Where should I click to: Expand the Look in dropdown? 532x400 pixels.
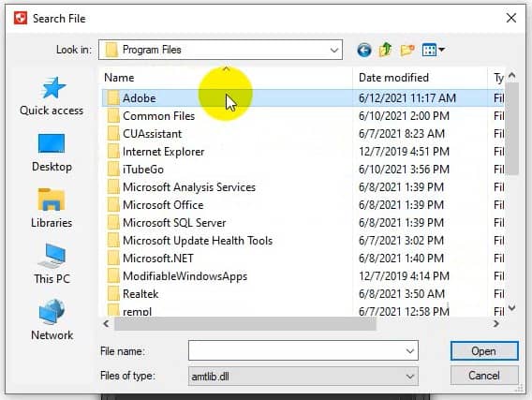tap(333, 51)
